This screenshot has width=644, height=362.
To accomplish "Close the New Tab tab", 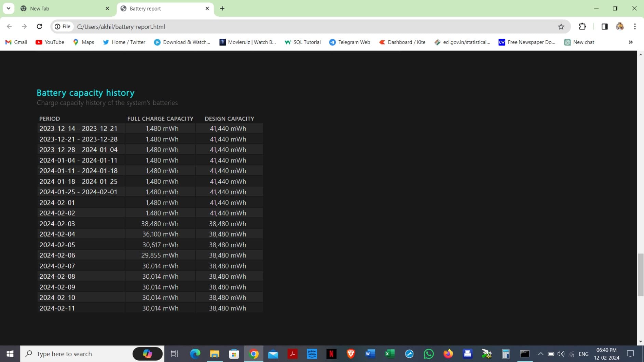I will [107, 9].
